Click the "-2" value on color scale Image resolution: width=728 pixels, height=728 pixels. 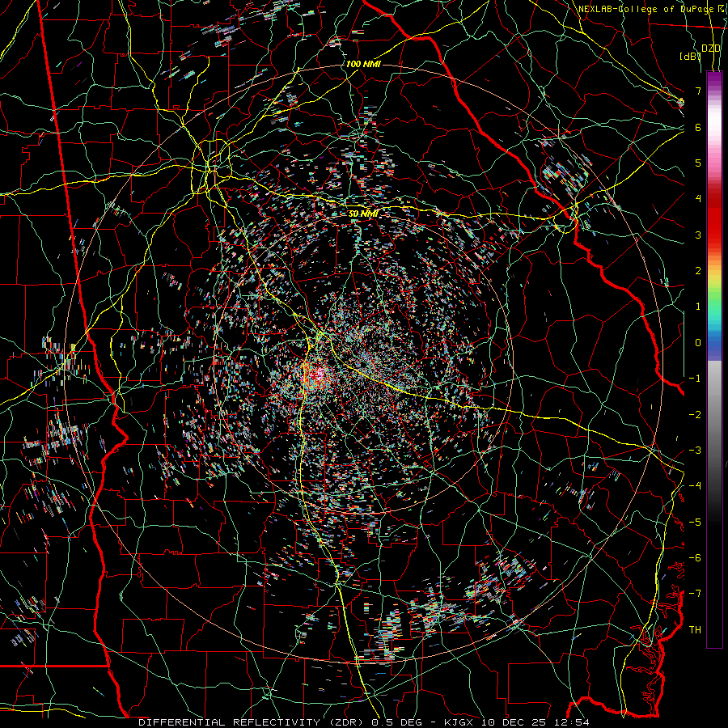(x=695, y=415)
